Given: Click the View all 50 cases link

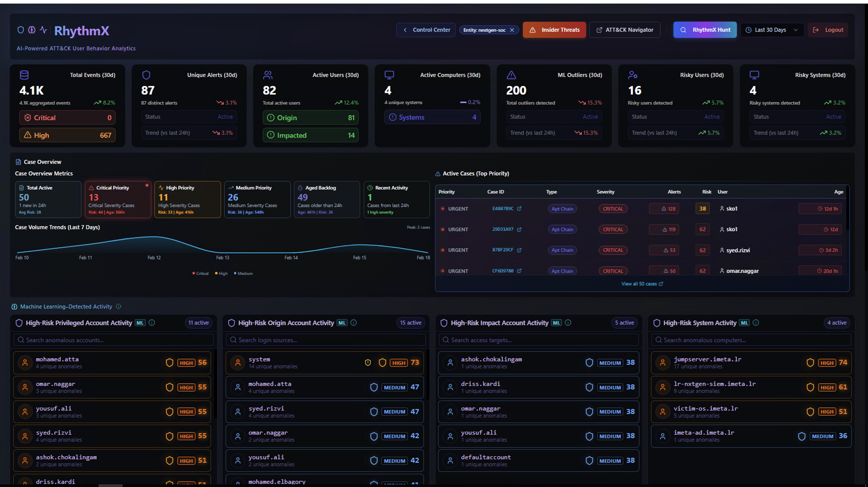Looking at the screenshot, I should (641, 283).
